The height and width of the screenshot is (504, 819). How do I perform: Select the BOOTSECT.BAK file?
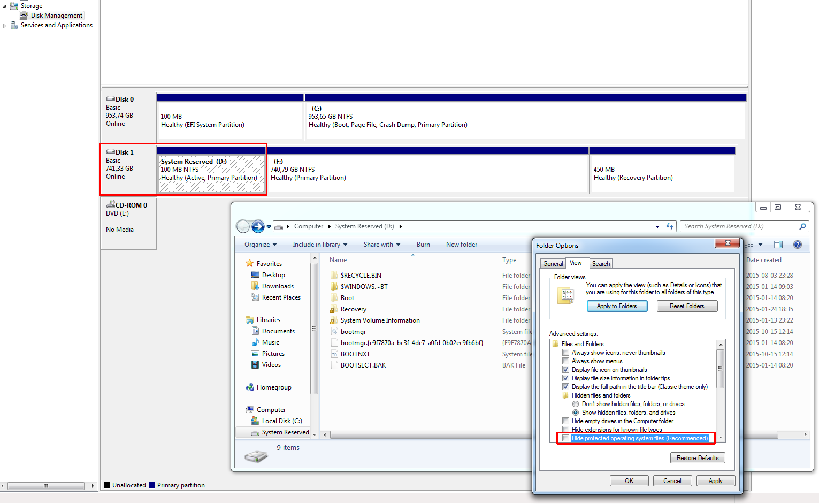coord(363,365)
